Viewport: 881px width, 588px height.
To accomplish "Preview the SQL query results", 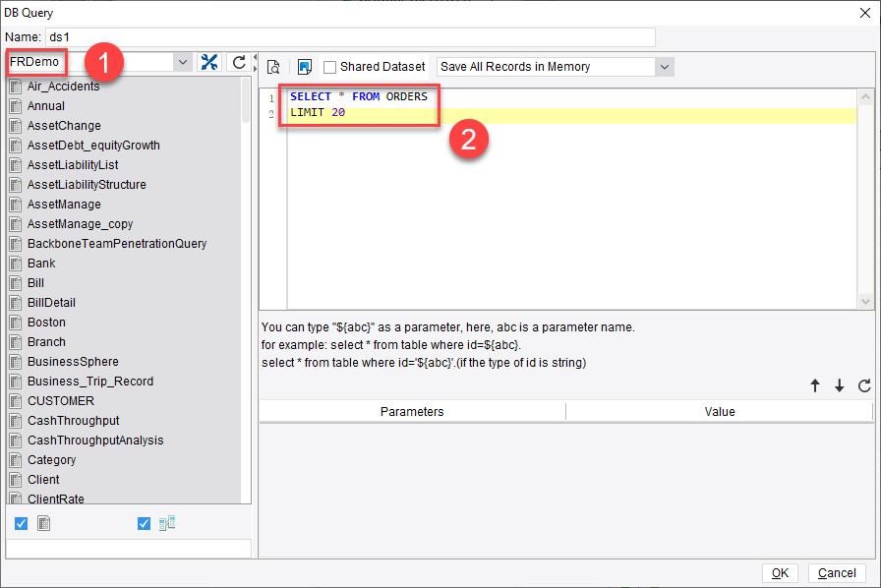I will tap(273, 66).
